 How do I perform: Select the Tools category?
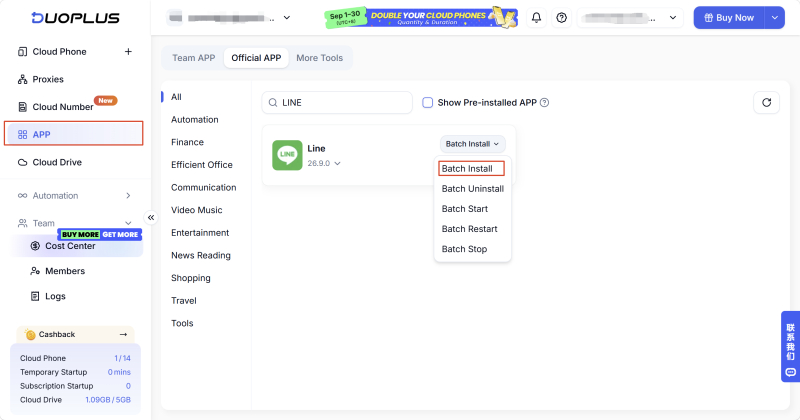182,323
